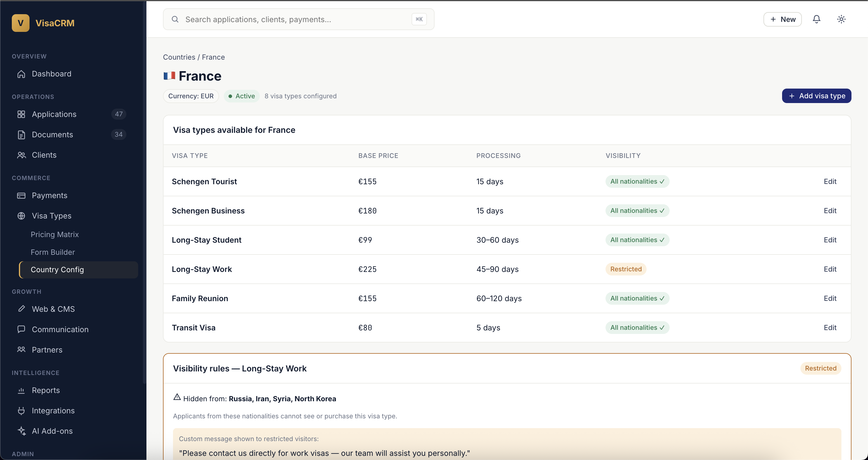Click the Documents 34 count badge
The width and height of the screenshot is (868, 460).
pyautogui.click(x=119, y=135)
